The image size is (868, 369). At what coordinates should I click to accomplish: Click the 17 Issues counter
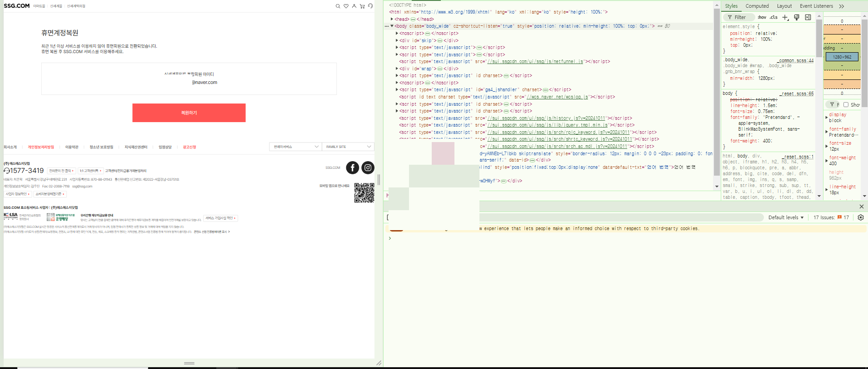(831, 217)
